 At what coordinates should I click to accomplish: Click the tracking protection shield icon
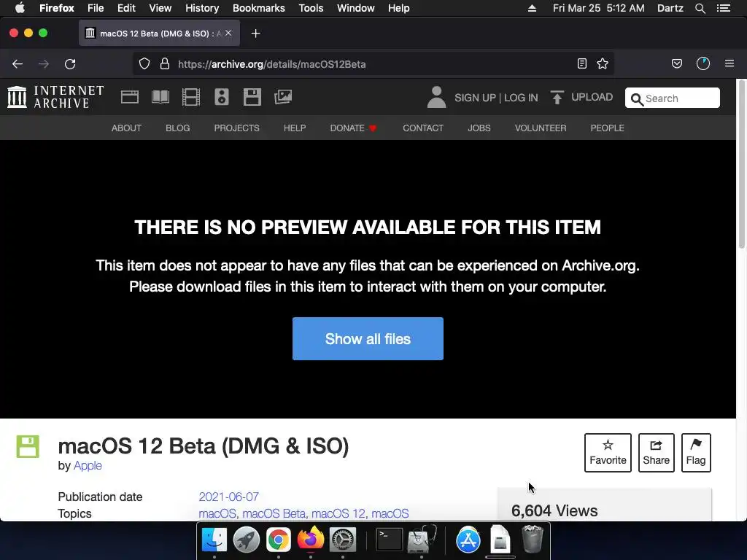[x=144, y=64]
